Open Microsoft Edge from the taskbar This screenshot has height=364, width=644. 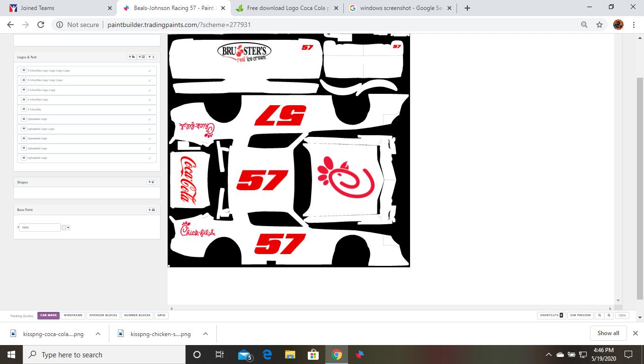point(267,355)
